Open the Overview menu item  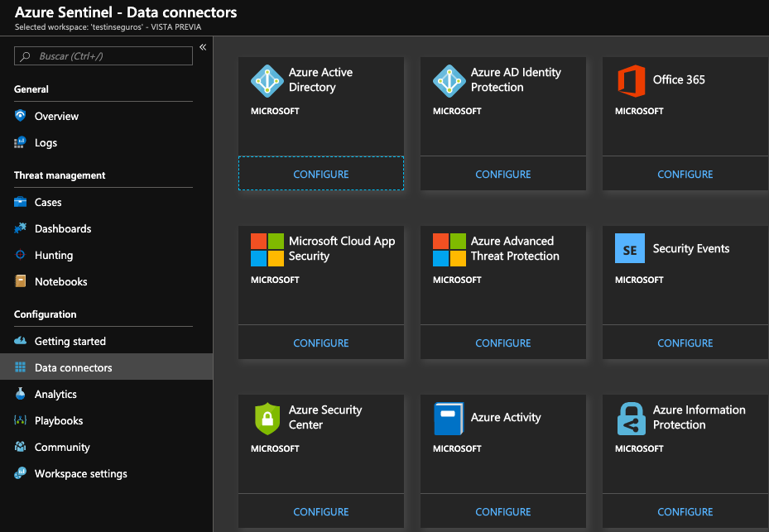(x=56, y=117)
